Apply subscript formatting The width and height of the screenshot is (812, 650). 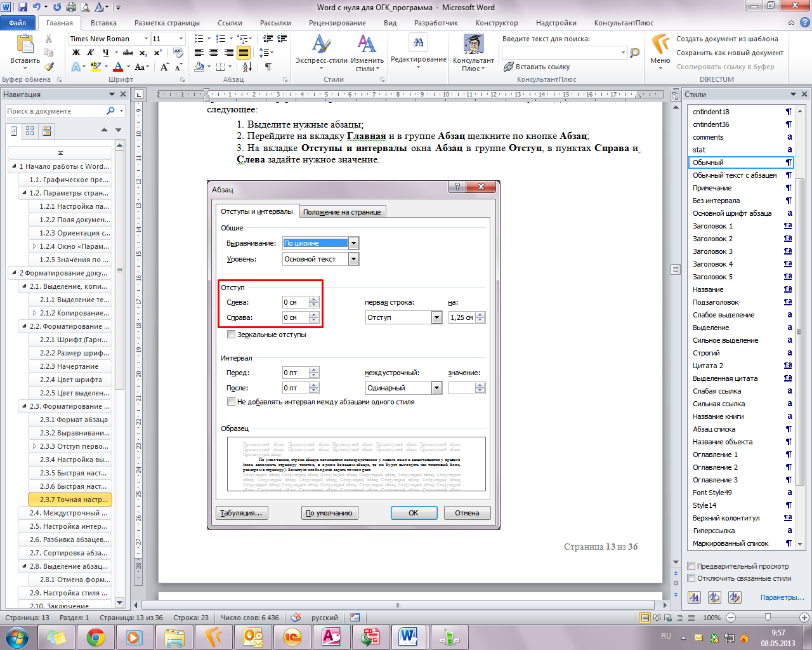143,53
